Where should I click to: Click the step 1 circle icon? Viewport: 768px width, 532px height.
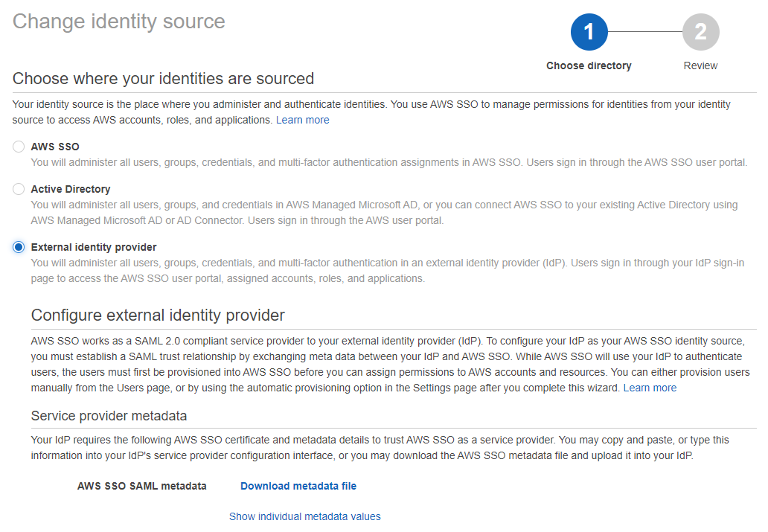point(589,32)
